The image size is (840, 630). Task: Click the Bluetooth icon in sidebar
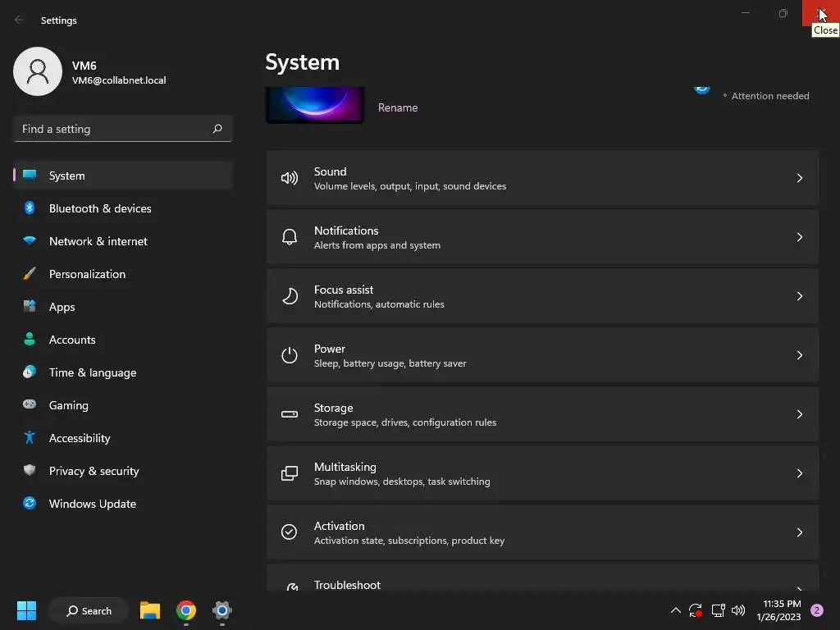[x=30, y=208]
